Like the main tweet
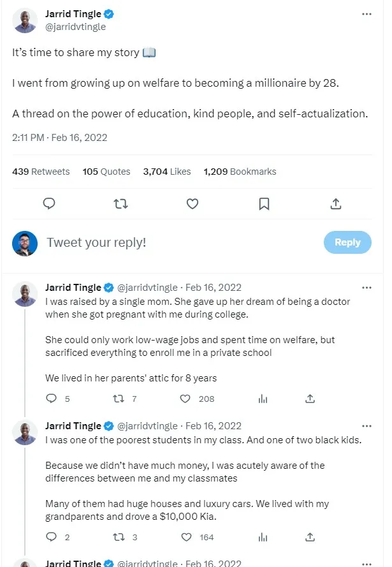Image resolution: width=392 pixels, height=567 pixels. 192,203
